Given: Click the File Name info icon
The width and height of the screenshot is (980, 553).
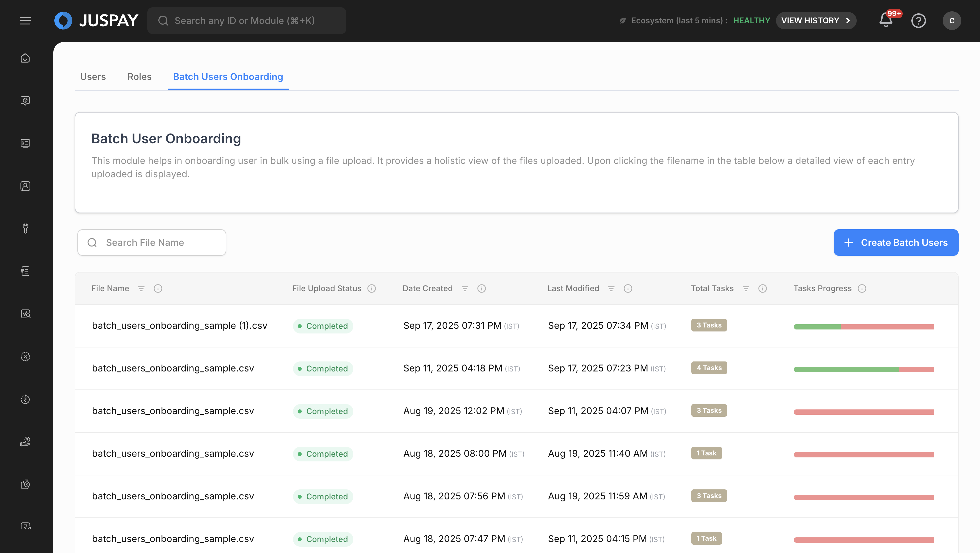Looking at the screenshot, I should [x=158, y=289].
